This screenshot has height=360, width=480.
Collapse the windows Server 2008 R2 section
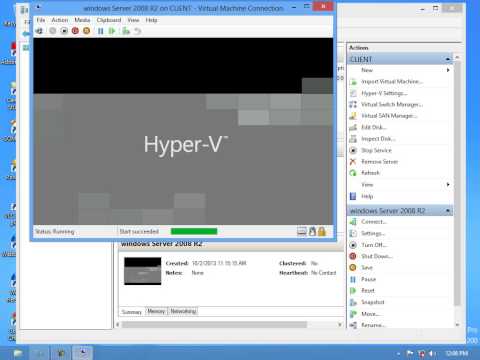click(x=448, y=211)
